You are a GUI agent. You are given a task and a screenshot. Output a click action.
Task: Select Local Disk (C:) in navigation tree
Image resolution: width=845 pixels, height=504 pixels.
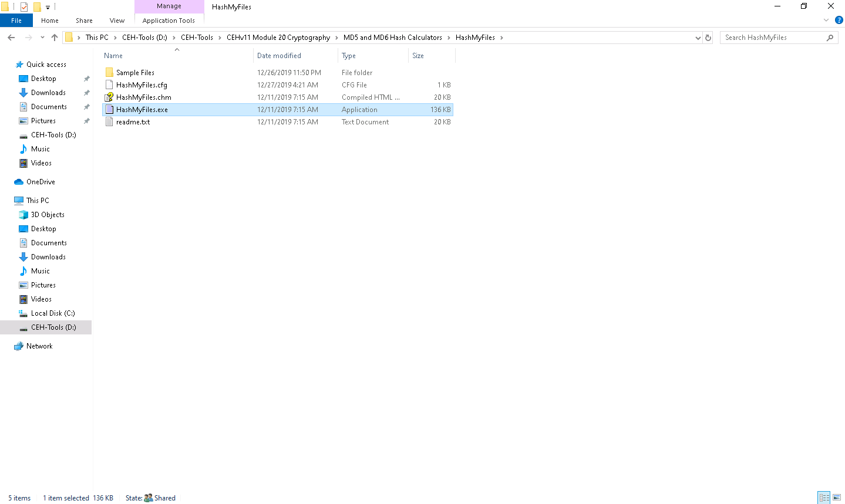[53, 313]
